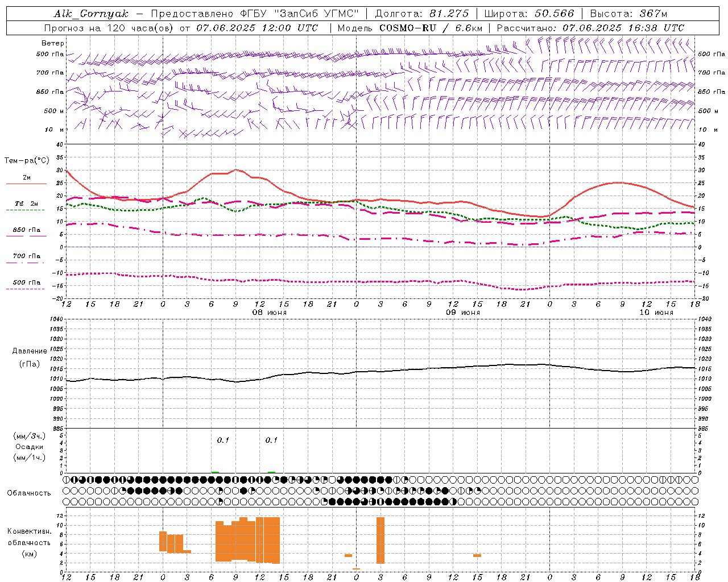This screenshot has height=582, width=728.
Task: Click the 500 гПа temperature legend entry
Action: coord(27,282)
